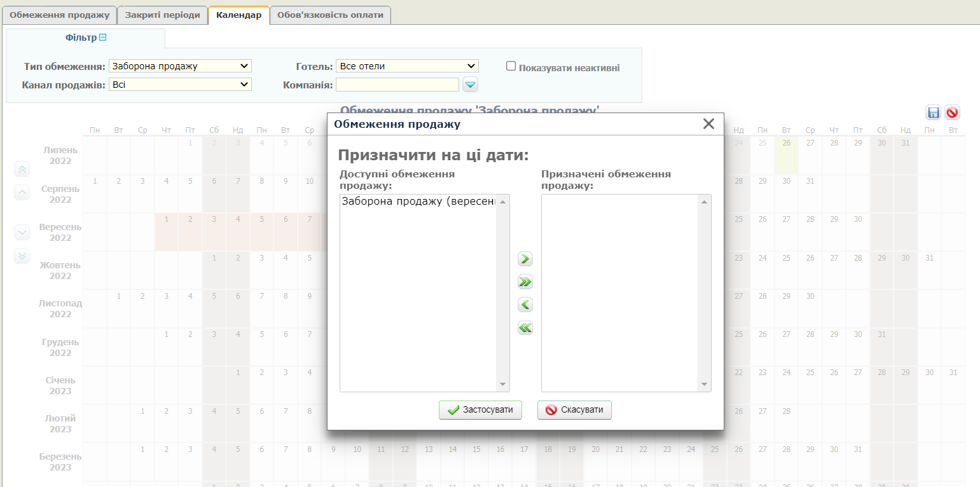Remove all restrictions from assigned list
This screenshot has height=487, width=980.
[525, 328]
